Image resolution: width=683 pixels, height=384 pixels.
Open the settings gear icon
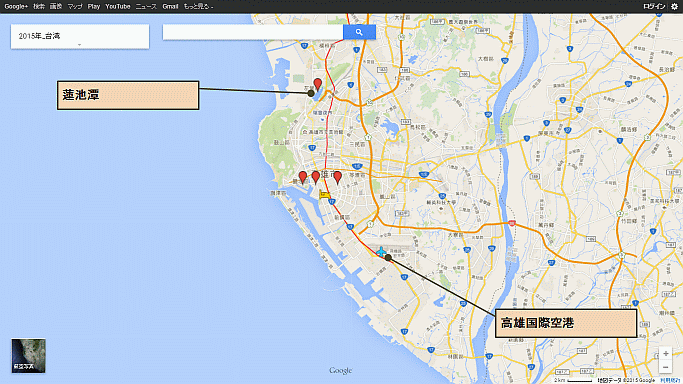click(674, 6)
